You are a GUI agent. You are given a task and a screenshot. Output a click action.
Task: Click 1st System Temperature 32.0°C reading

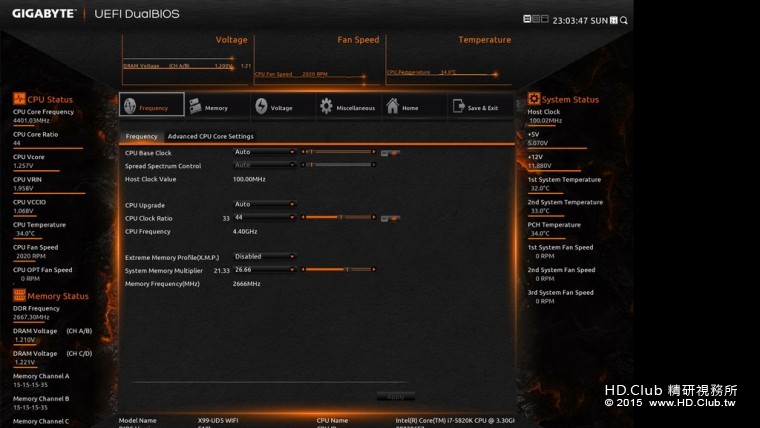540,189
